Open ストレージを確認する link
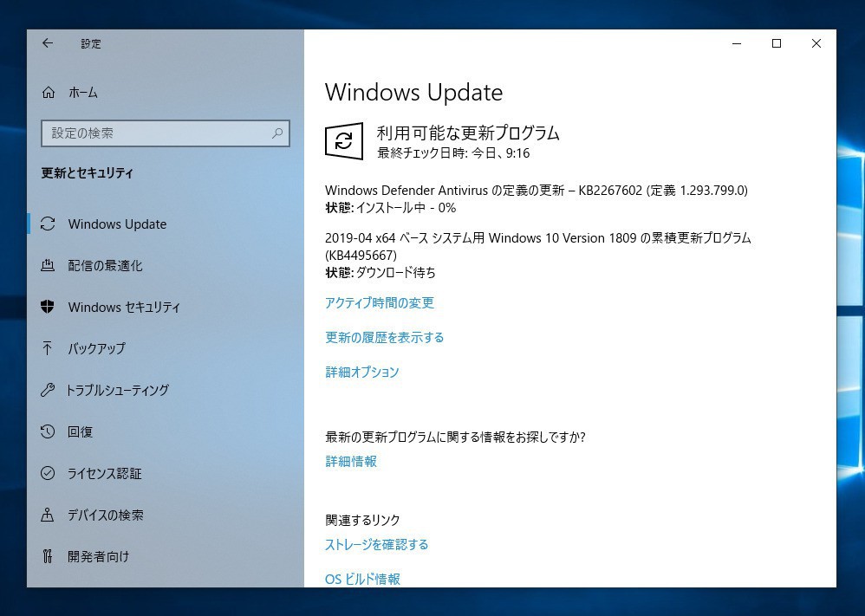This screenshot has width=865, height=616. point(377,544)
